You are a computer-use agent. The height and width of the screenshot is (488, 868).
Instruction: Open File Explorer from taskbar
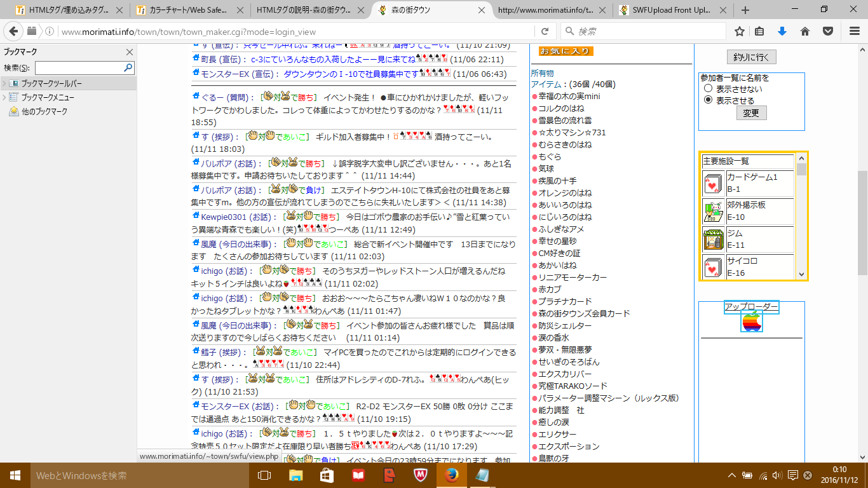pos(296,475)
